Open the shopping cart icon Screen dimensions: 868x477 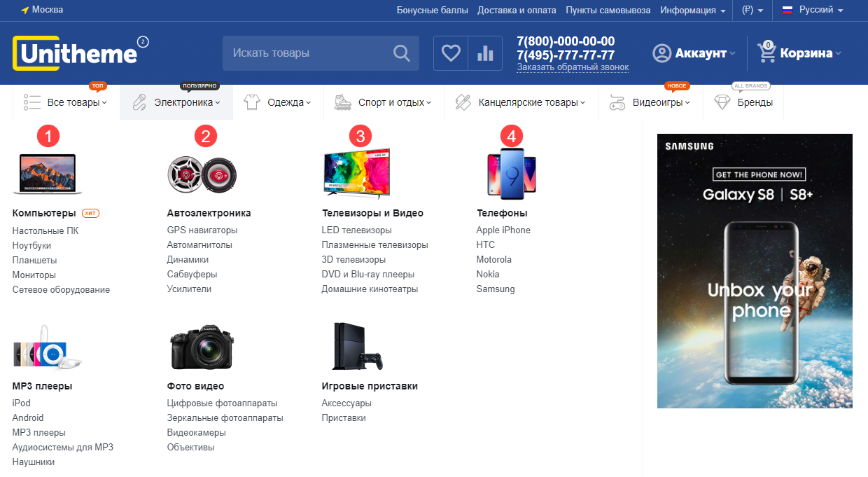(x=767, y=53)
